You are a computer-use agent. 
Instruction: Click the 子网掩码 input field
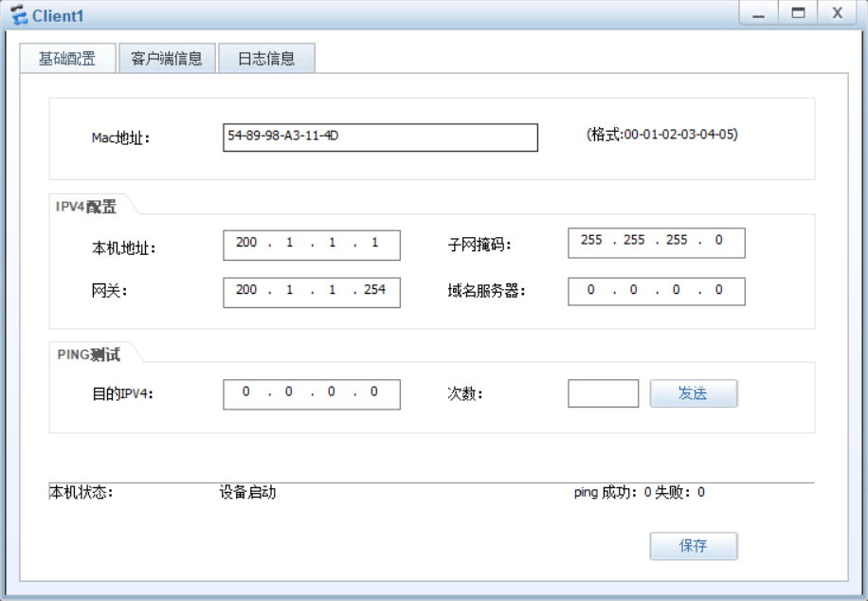(x=657, y=244)
